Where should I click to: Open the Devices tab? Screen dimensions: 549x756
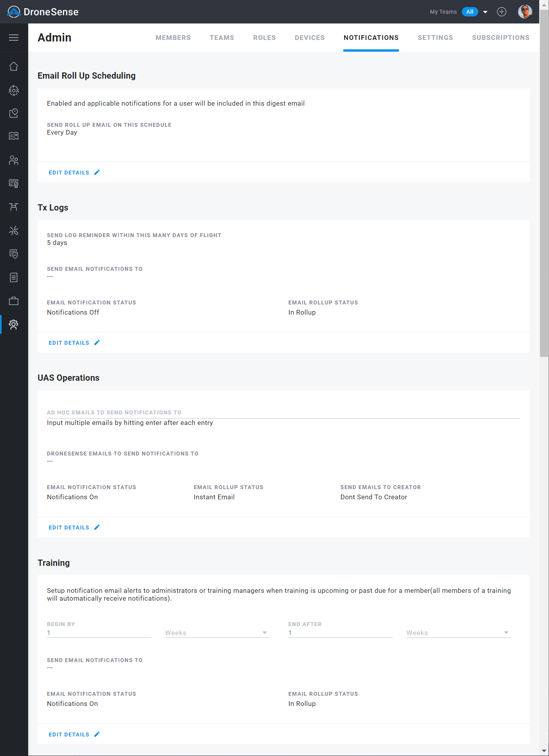point(310,38)
